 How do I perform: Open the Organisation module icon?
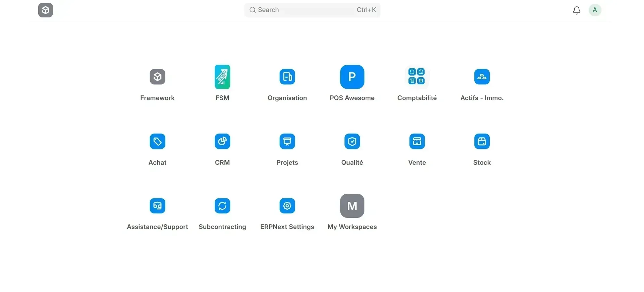287,77
